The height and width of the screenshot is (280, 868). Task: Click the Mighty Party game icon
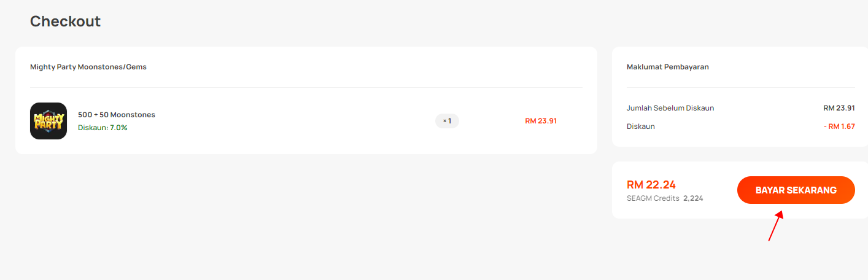[x=48, y=121]
